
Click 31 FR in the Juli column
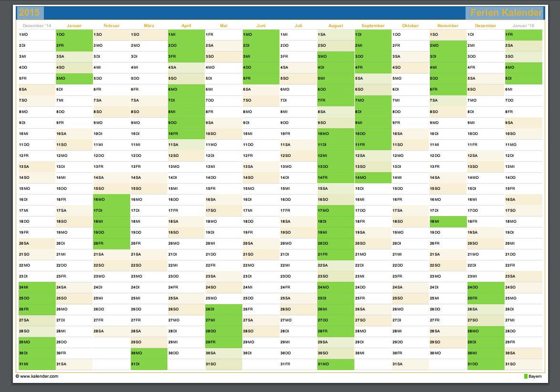(x=298, y=364)
